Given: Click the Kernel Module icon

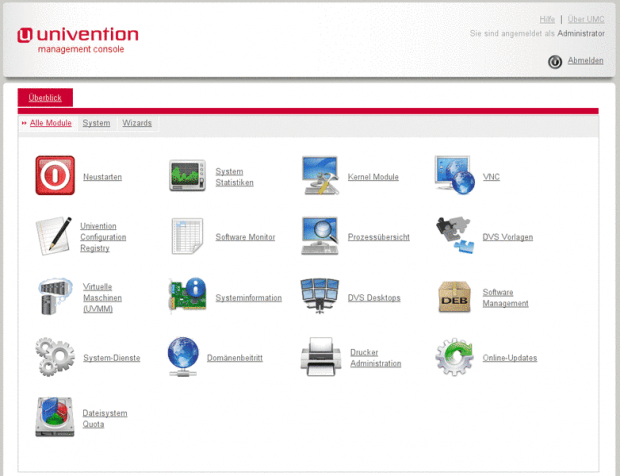Looking at the screenshot, I should pyautogui.click(x=320, y=176).
